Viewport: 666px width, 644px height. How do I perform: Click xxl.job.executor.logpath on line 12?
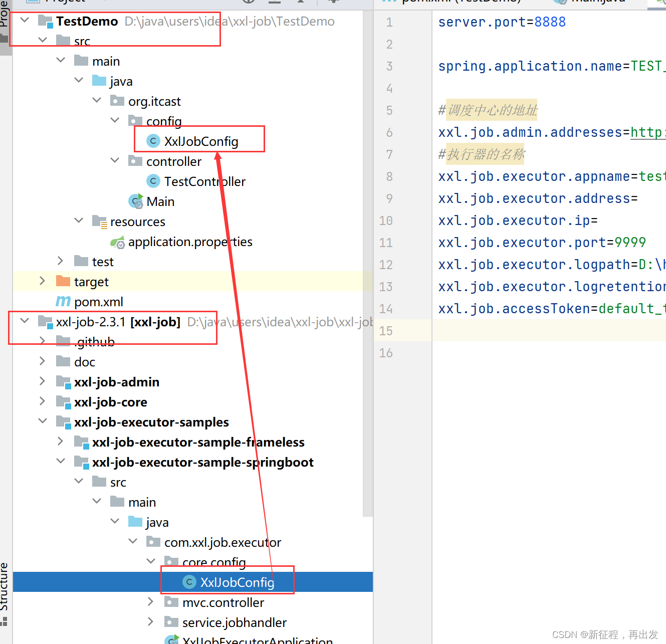[x=534, y=265]
